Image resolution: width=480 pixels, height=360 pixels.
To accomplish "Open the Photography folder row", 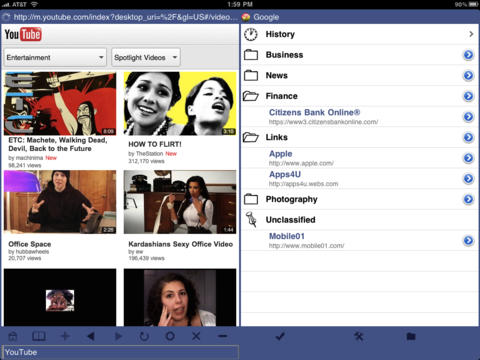I will click(360, 199).
